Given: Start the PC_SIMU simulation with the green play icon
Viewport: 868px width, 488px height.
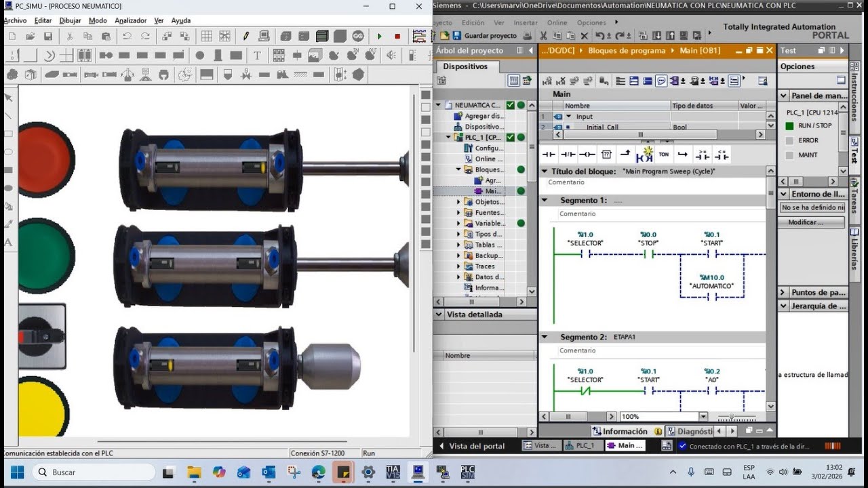Looking at the screenshot, I should tap(379, 36).
